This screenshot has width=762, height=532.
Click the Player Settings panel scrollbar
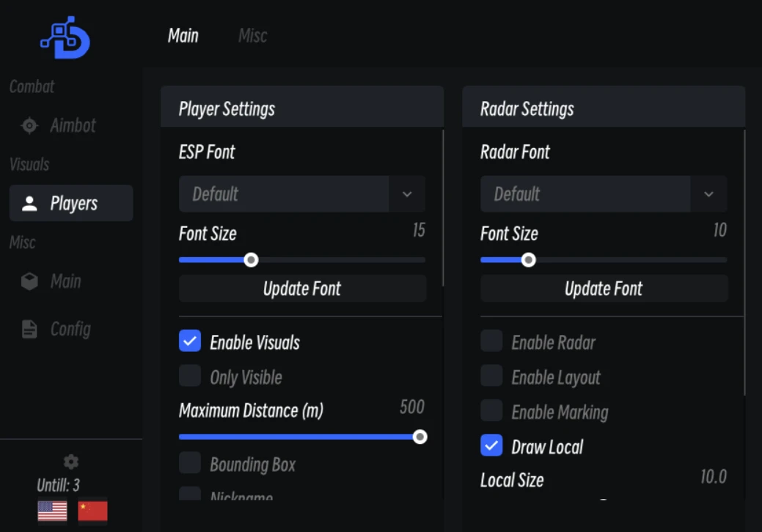tap(443, 208)
